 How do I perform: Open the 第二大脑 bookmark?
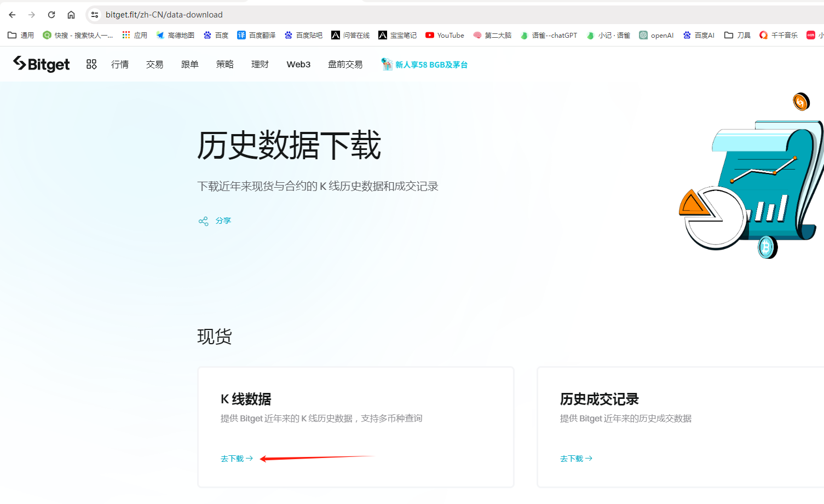tap(492, 35)
